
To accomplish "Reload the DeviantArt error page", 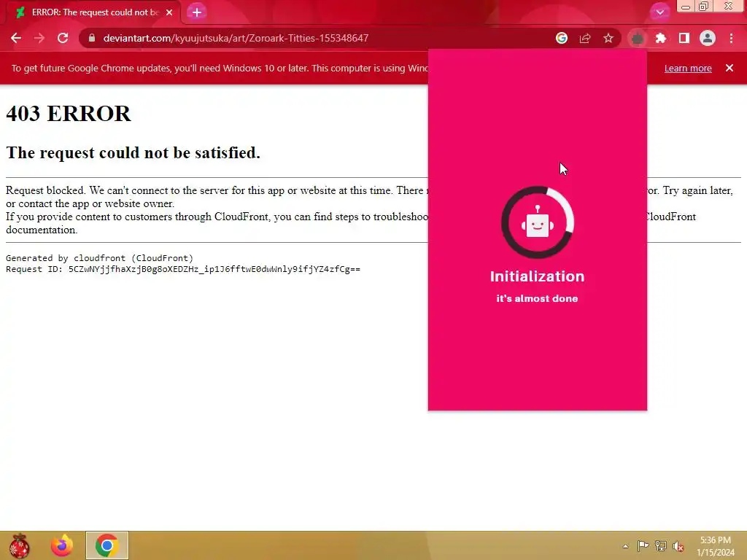I will (63, 38).
